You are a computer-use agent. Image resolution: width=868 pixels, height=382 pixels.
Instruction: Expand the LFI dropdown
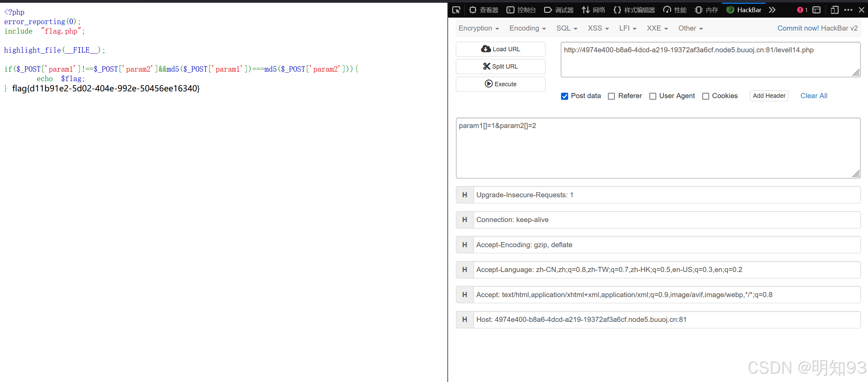coord(628,28)
